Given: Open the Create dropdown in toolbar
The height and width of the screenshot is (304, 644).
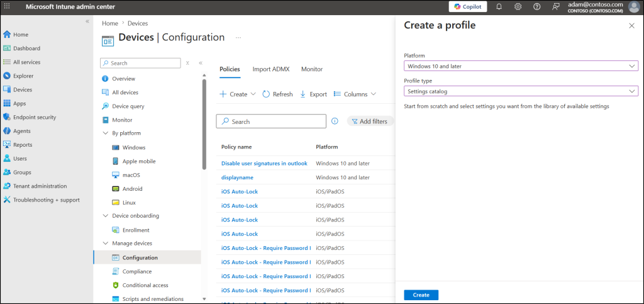Looking at the screenshot, I should click(238, 94).
